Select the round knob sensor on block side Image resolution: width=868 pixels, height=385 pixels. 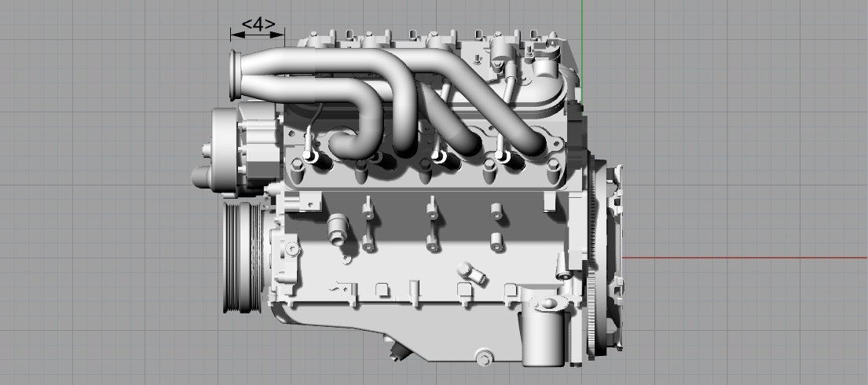[x=337, y=229]
